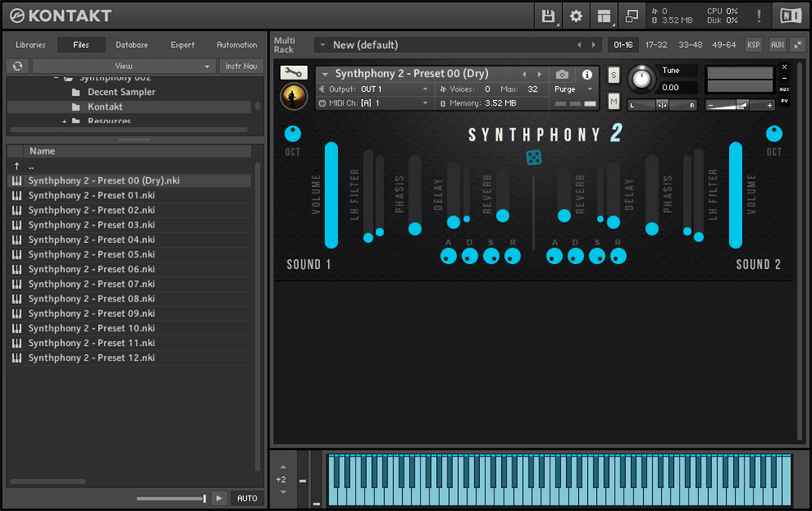Open the instrument name dropdown arrow
This screenshot has width=812, height=511.
coord(326,75)
